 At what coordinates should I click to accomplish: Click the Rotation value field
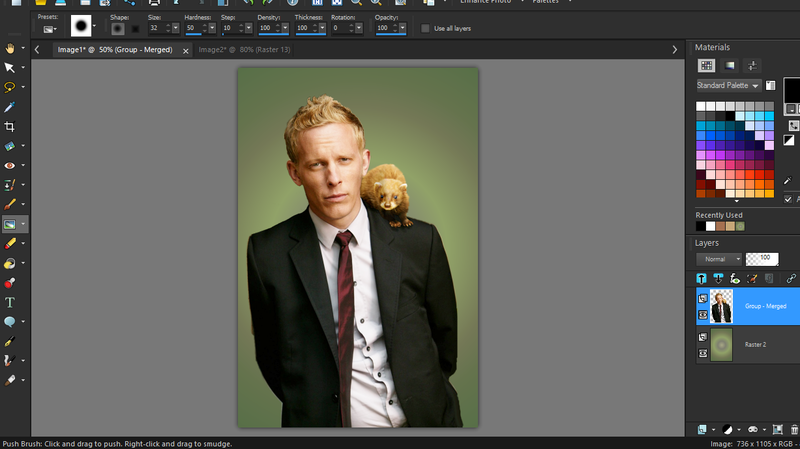(339, 28)
